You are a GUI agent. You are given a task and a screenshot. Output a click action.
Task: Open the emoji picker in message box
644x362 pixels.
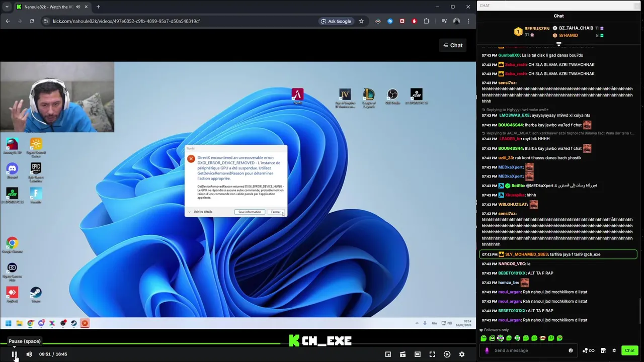[x=571, y=350]
